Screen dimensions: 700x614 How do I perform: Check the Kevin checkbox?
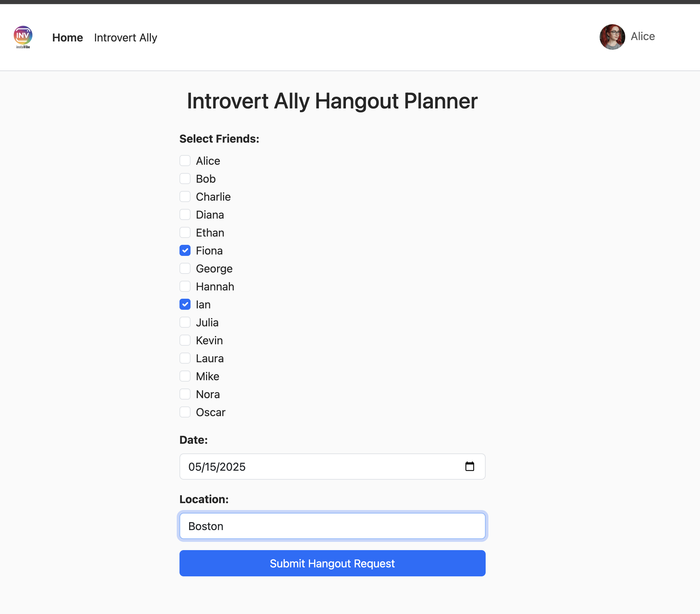pyautogui.click(x=185, y=340)
